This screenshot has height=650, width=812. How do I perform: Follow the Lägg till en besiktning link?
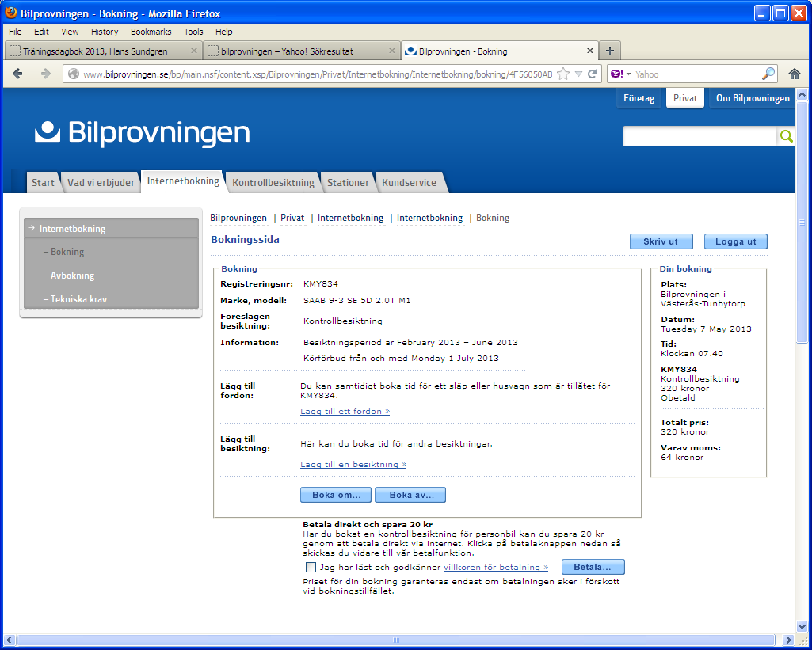coord(353,465)
